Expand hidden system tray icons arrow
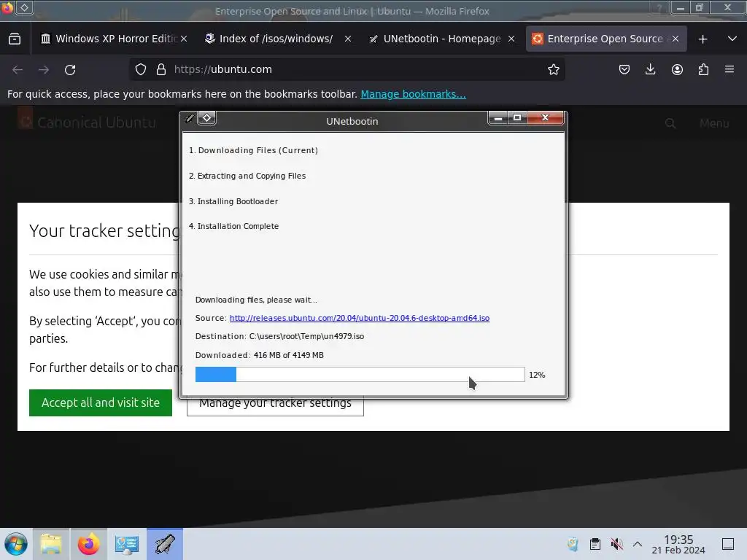Image resolution: width=747 pixels, height=560 pixels. (x=638, y=544)
